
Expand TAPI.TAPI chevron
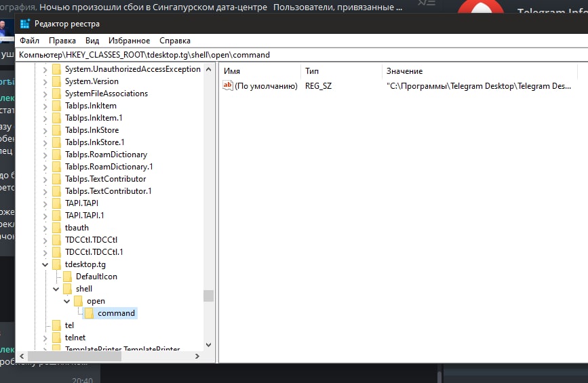[x=45, y=204]
